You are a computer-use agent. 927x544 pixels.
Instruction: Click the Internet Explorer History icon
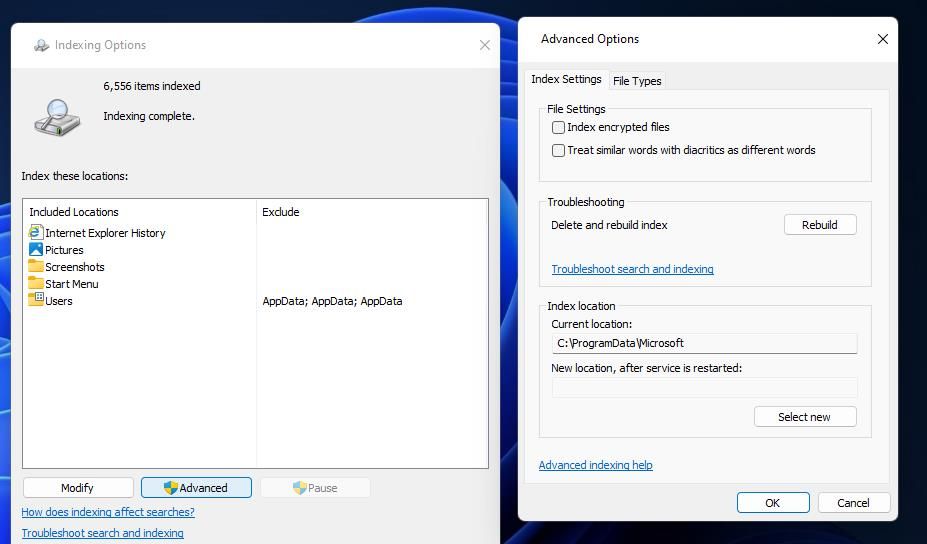35,232
